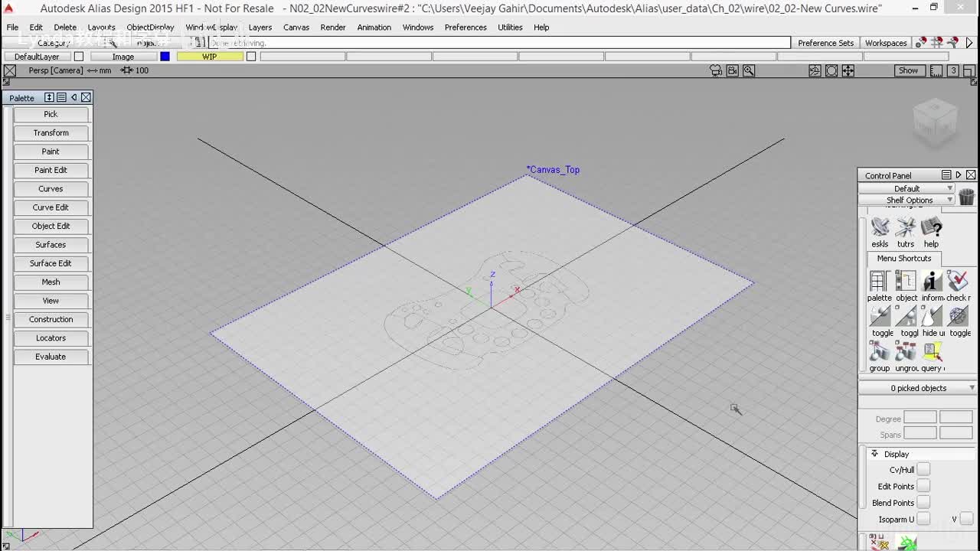Image resolution: width=980 pixels, height=551 pixels.
Task: Open the picked objects dropdown
Action: 918,388
